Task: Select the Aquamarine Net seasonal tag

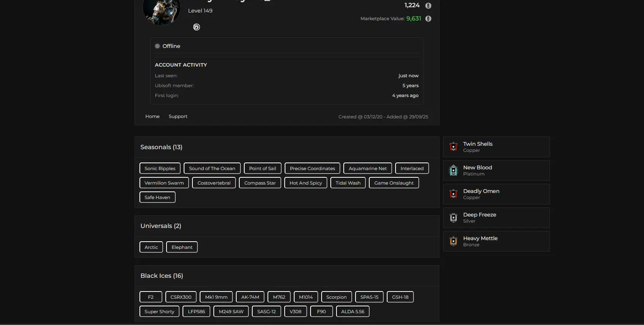Action: pyautogui.click(x=367, y=169)
